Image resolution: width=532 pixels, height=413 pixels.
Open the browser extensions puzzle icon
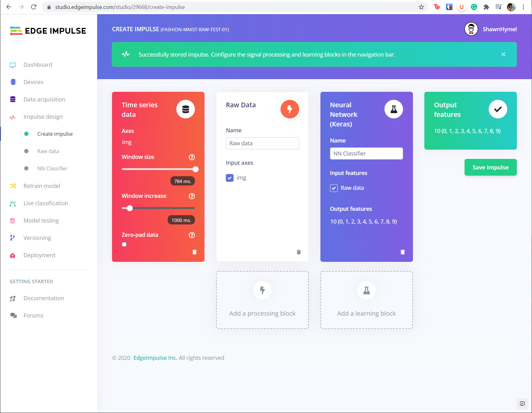click(x=486, y=7)
